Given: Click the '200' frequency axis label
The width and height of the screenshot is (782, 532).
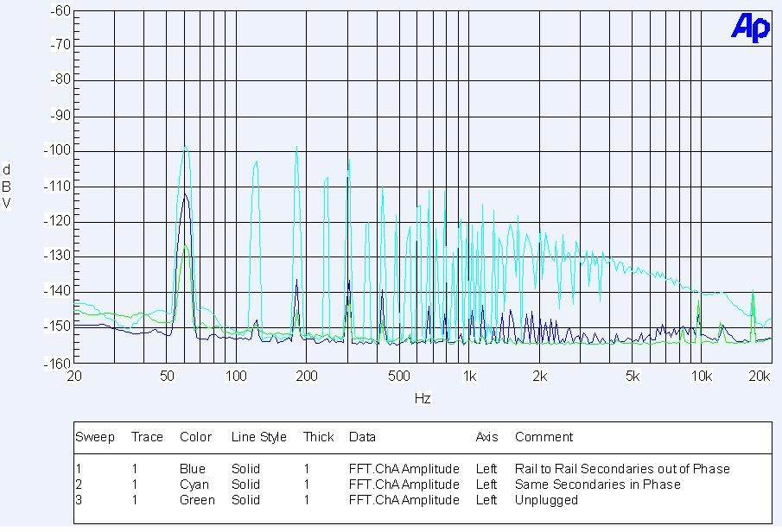Looking at the screenshot, I should pyautogui.click(x=306, y=376).
